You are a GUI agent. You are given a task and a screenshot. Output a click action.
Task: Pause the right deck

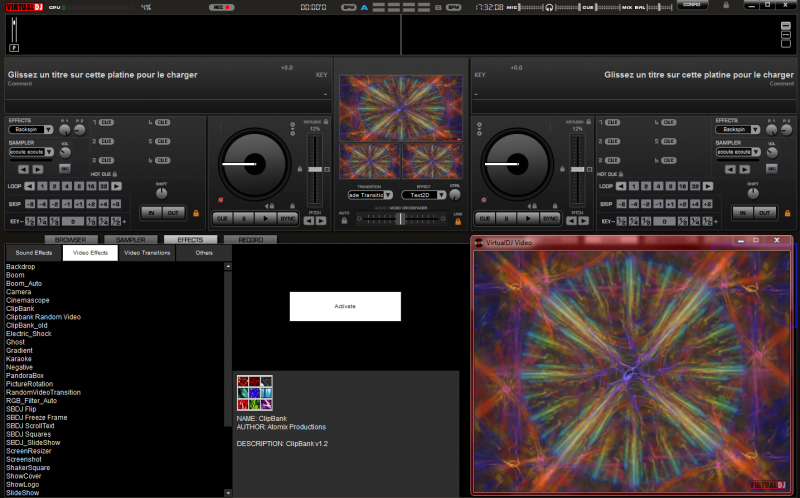coord(506,217)
